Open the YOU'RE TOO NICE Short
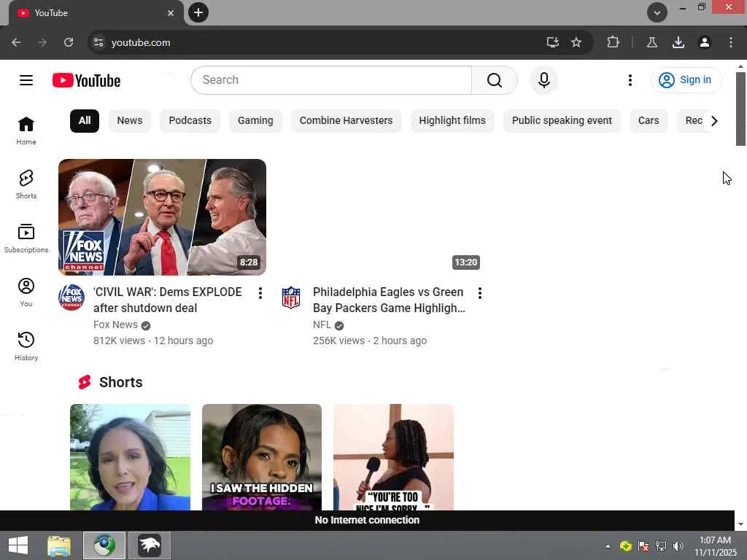747x560 pixels. pyautogui.click(x=393, y=457)
